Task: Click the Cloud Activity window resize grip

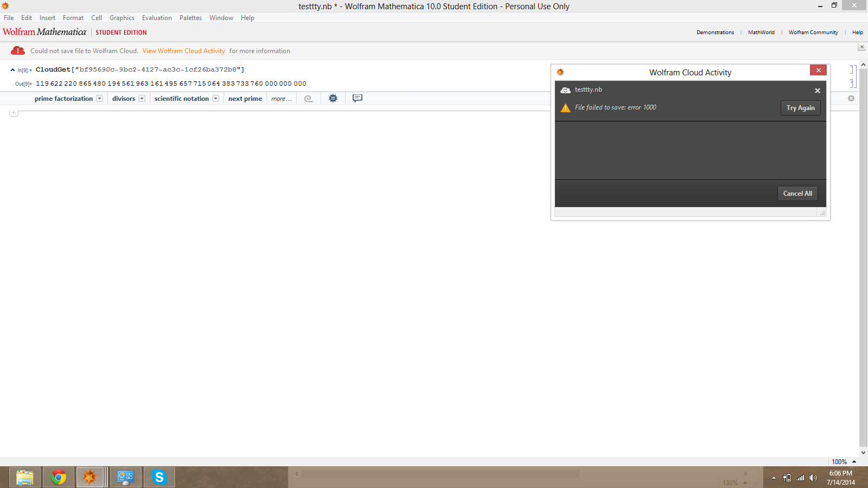Action: [x=822, y=213]
